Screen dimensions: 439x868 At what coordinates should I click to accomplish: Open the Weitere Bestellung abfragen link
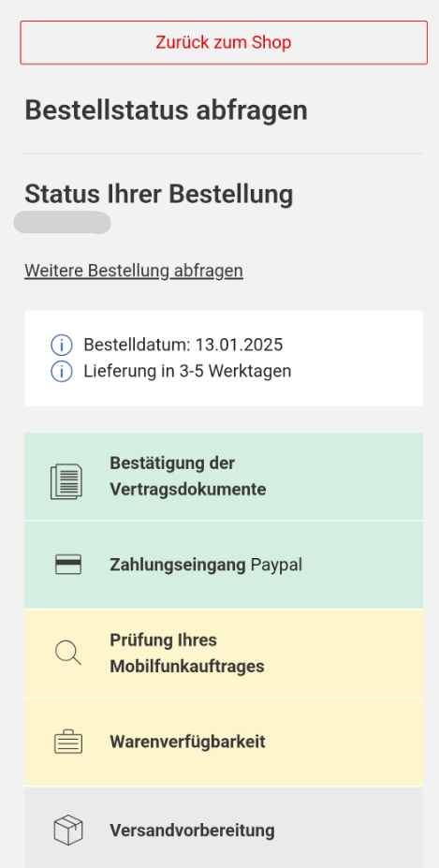pyautogui.click(x=134, y=271)
